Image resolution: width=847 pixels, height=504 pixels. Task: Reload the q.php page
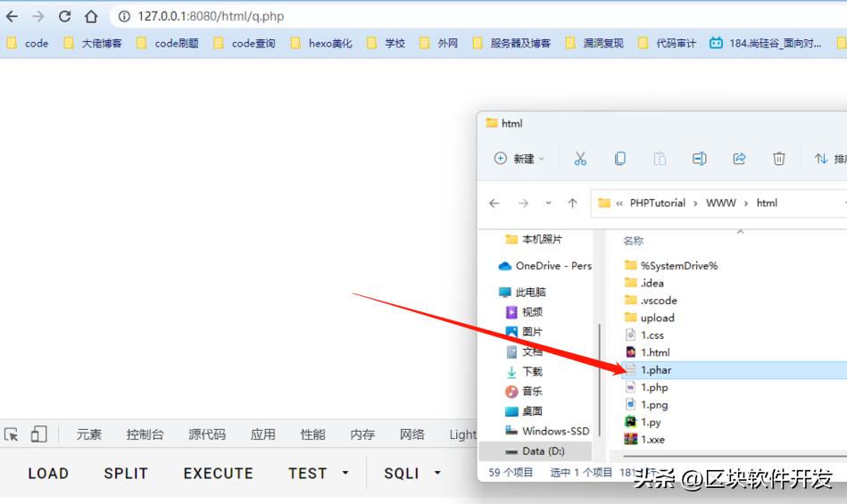pyautogui.click(x=65, y=16)
